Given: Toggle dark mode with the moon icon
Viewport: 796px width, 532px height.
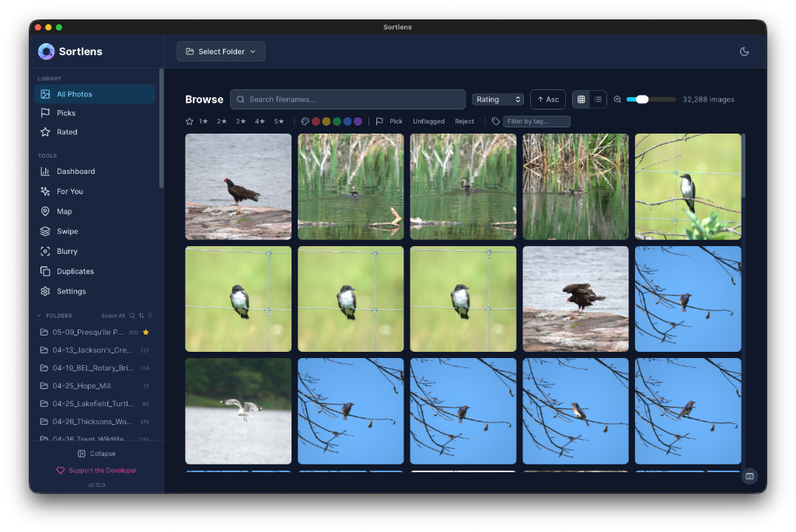Looking at the screenshot, I should pos(744,51).
